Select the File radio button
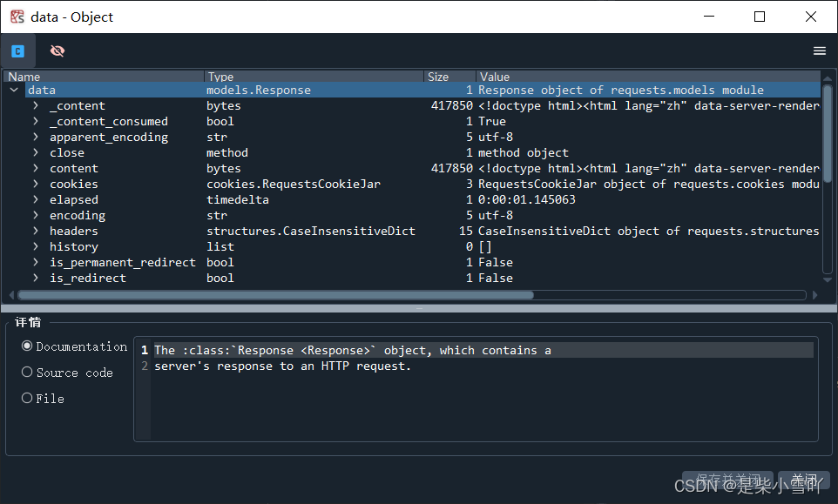Image resolution: width=838 pixels, height=504 pixels. click(x=29, y=399)
